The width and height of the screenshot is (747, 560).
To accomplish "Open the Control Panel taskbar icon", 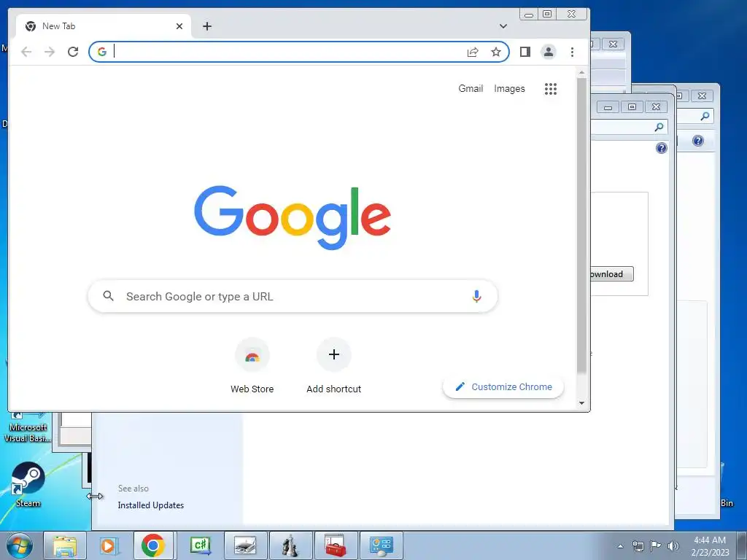I will [x=381, y=545].
